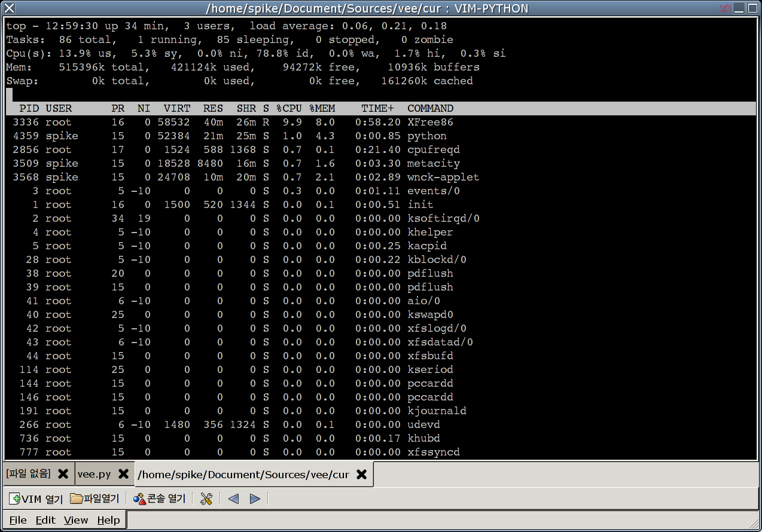Close the /home/spike/Document/Sources/vee/cur tab
The height and width of the screenshot is (532, 762).
(361, 474)
